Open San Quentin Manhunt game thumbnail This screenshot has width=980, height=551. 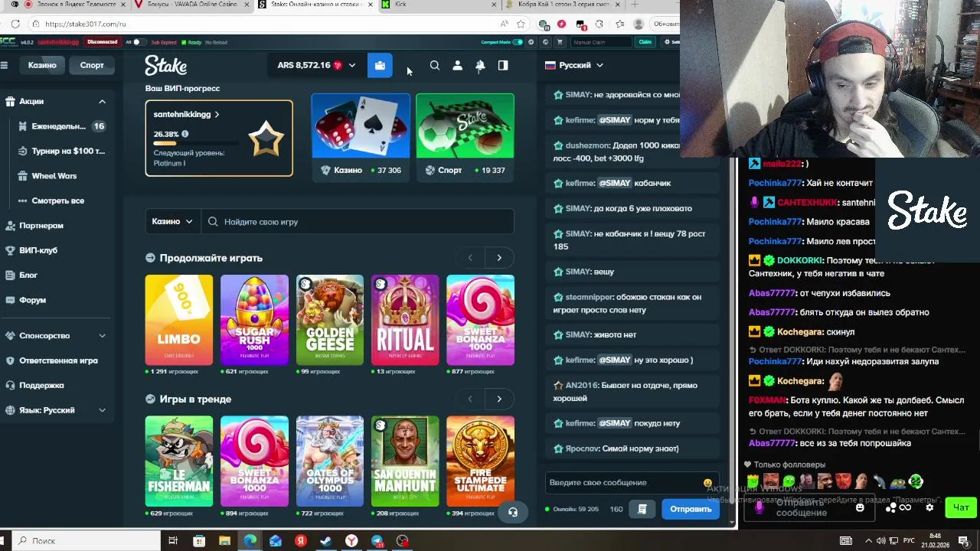(405, 461)
